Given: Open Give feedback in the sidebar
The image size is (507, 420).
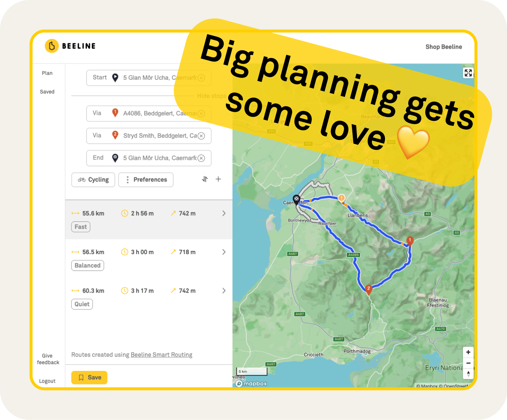Looking at the screenshot, I should (x=48, y=359).
